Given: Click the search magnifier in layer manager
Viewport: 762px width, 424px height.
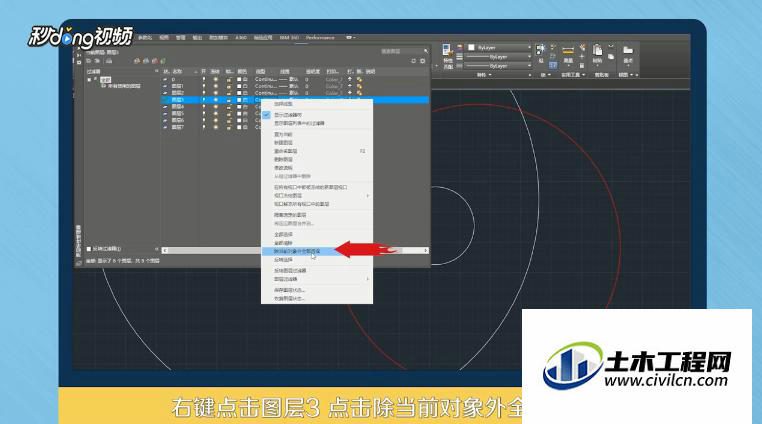Looking at the screenshot, I should [426, 51].
